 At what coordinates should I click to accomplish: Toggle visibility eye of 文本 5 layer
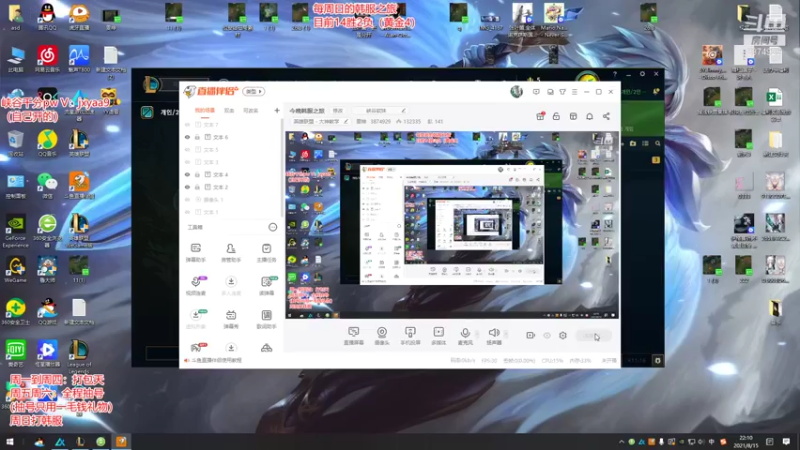pyautogui.click(x=187, y=149)
